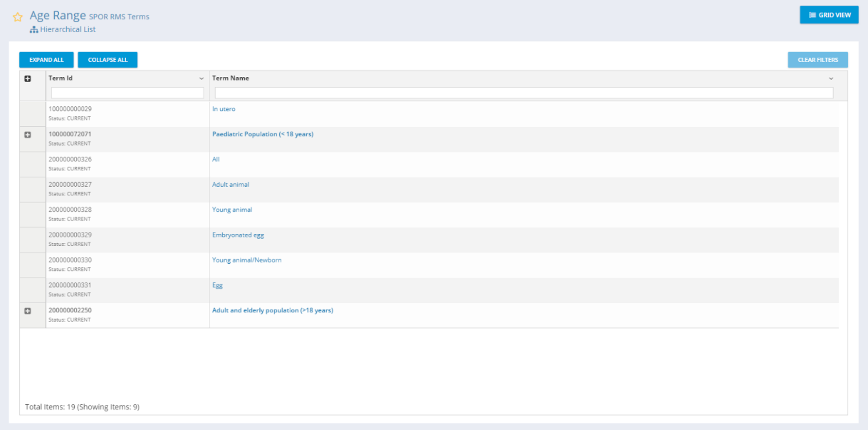Screen dimensions: 868x430
Task: Open the Term Id column dropdown
Action: 201,79
